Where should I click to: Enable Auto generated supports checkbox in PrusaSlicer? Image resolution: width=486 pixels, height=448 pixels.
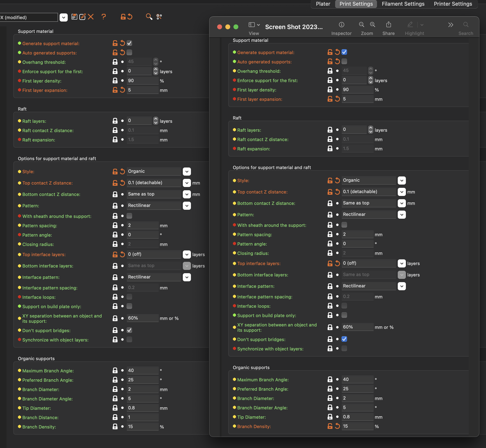130,53
